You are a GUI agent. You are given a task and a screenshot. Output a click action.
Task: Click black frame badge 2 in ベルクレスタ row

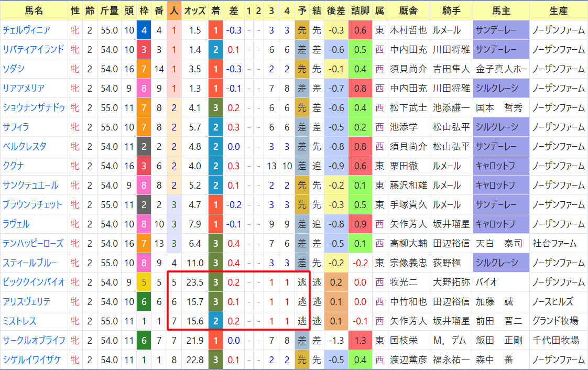coord(144,147)
